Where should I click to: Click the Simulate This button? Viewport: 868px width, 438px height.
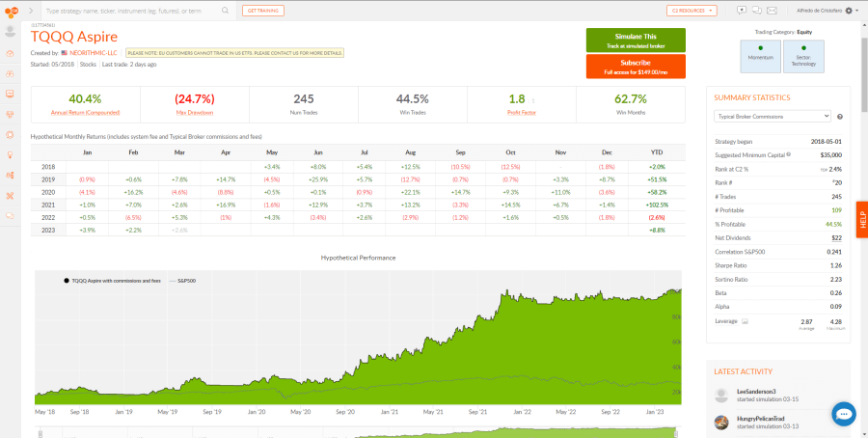(636, 41)
